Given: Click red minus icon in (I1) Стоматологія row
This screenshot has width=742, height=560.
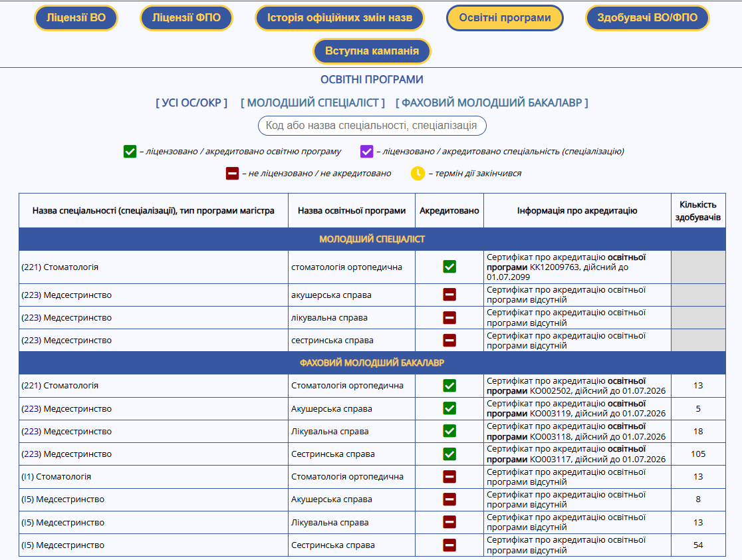Looking at the screenshot, I should click(x=449, y=477).
